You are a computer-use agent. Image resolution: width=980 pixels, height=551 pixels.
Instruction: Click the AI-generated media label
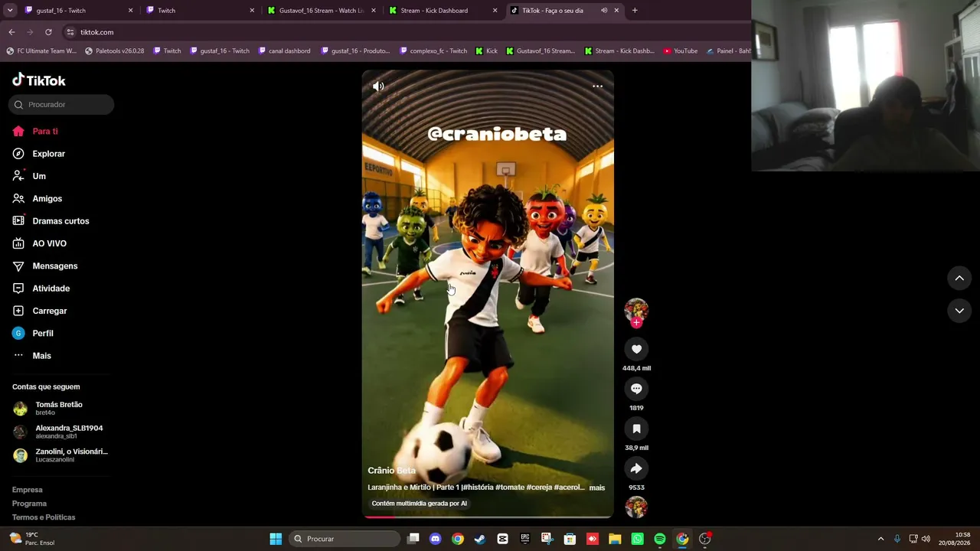[420, 504]
